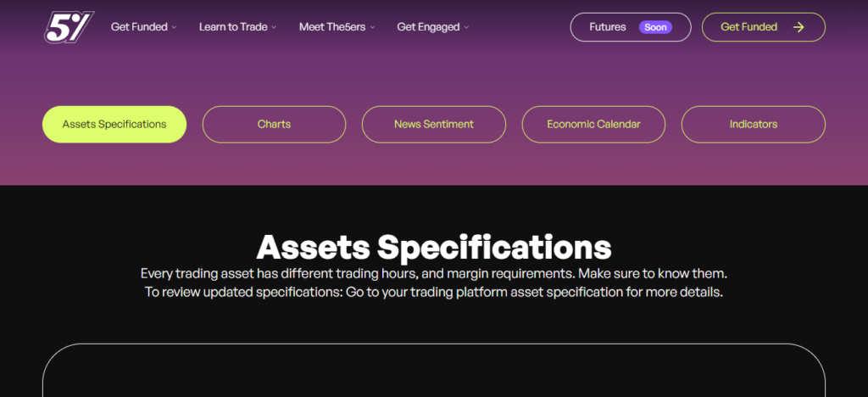Expand the Get Engaged chevron
Viewport: 868px width, 397px height.
(x=467, y=28)
